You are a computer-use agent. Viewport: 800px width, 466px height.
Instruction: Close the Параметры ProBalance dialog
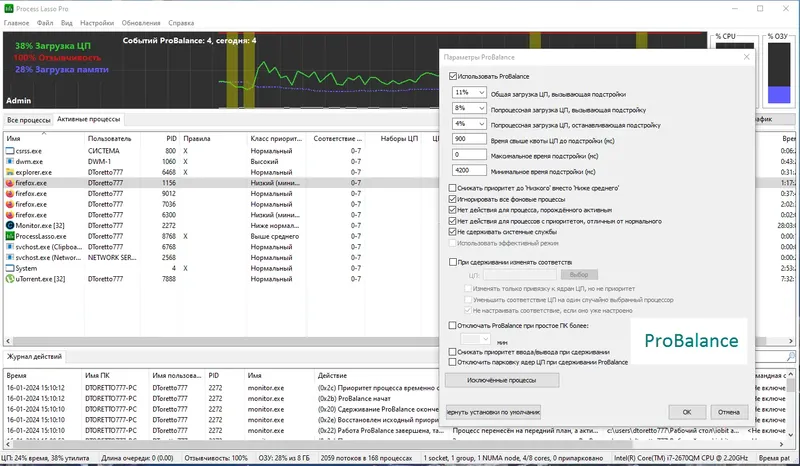click(x=746, y=57)
